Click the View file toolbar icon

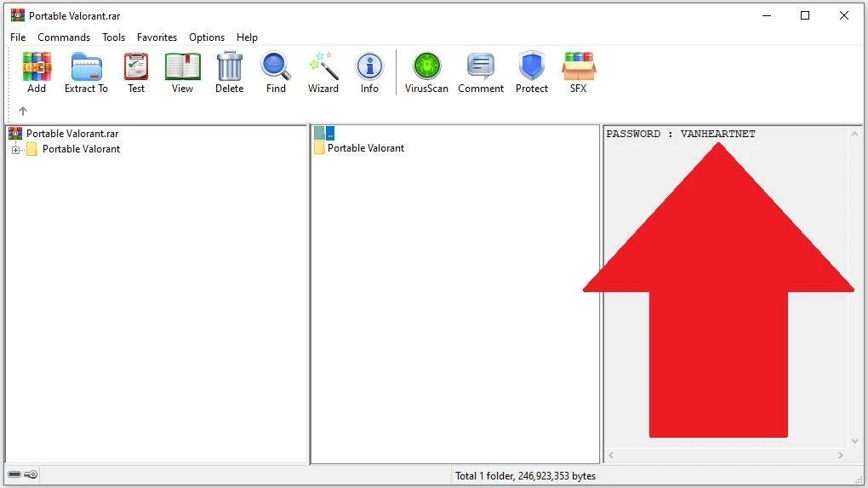[x=183, y=72]
